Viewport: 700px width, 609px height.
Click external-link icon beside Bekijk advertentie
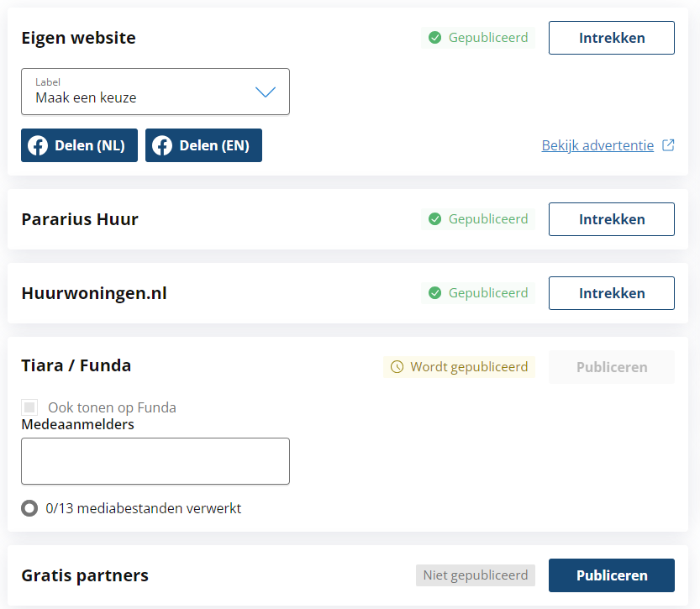pos(668,145)
